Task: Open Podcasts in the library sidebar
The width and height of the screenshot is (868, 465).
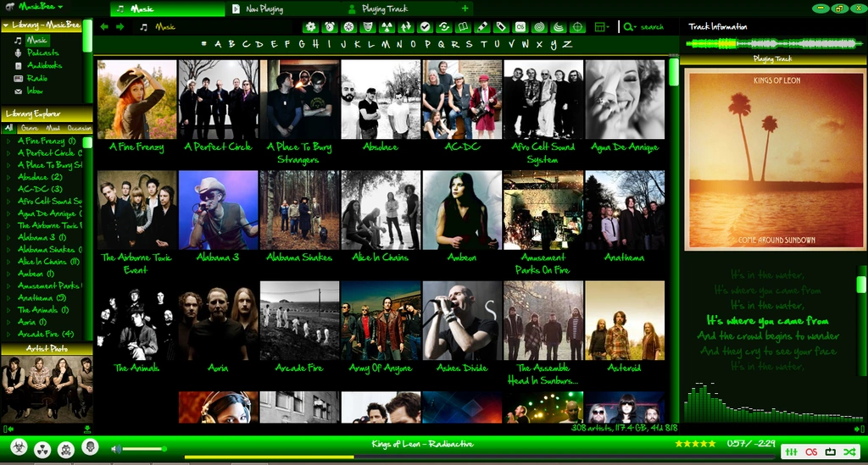Action: point(42,53)
